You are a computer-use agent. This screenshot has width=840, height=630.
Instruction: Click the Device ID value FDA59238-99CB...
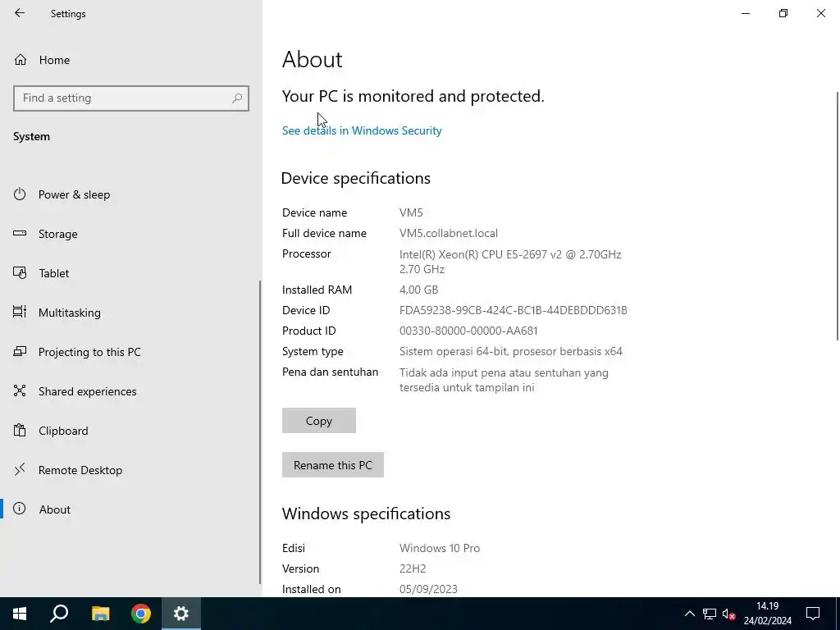(514, 310)
